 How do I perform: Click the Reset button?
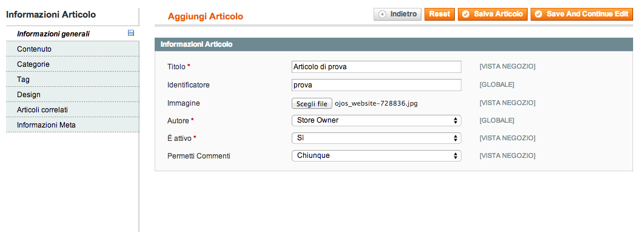coord(440,15)
